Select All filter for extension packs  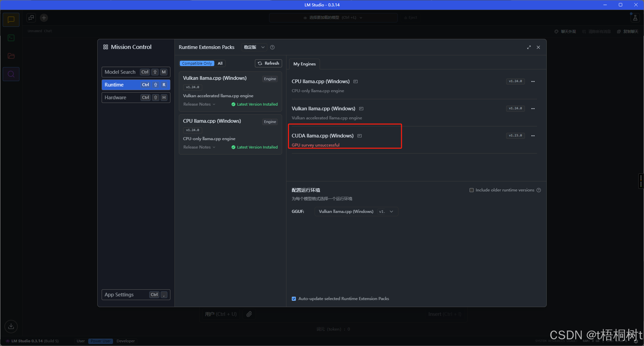(x=220, y=63)
